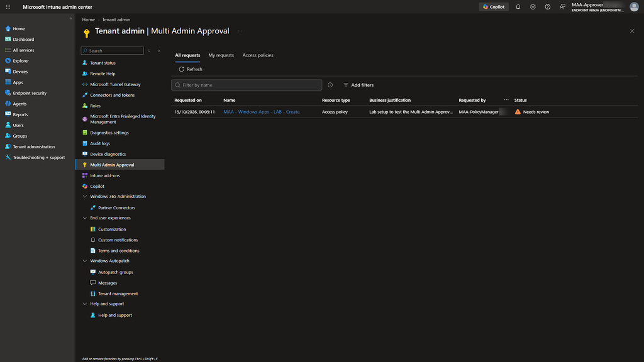644x362 pixels.
Task: Open Explorer in left navigation
Action: 21,61
